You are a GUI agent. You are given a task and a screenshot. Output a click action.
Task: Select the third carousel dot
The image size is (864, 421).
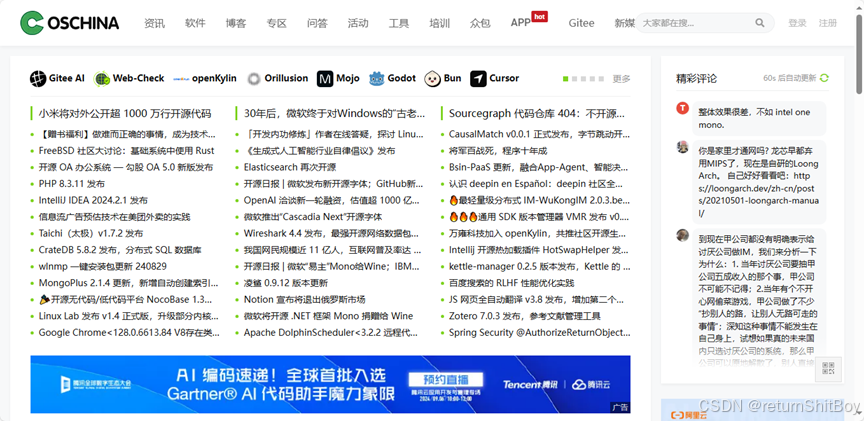point(583,79)
